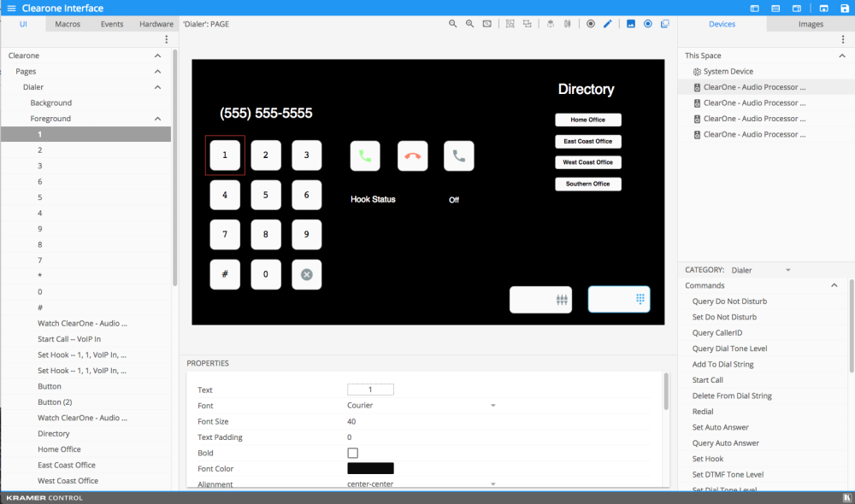
Task: Select the 'Add To Dial String' command
Action: pyautogui.click(x=722, y=365)
